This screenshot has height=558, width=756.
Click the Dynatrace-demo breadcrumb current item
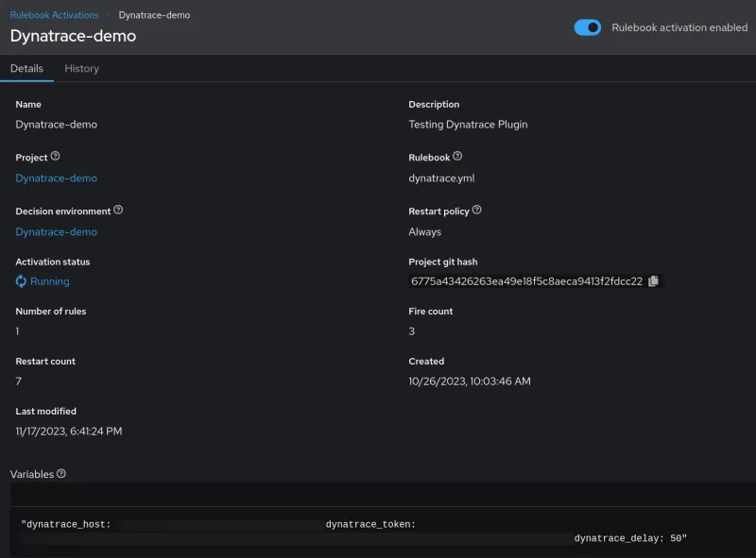tap(154, 15)
